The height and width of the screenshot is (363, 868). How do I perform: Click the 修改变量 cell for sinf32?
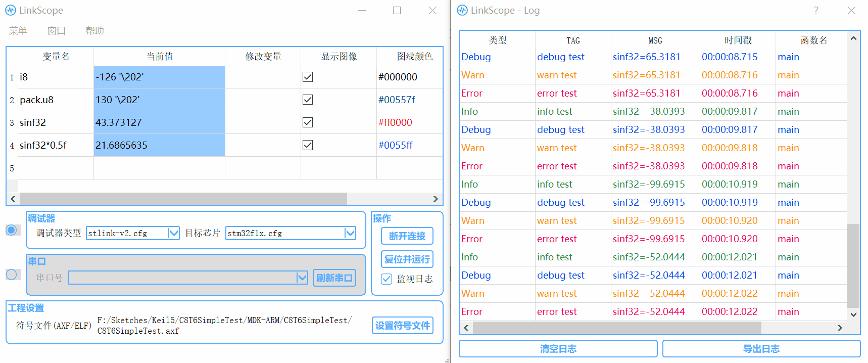click(x=263, y=122)
